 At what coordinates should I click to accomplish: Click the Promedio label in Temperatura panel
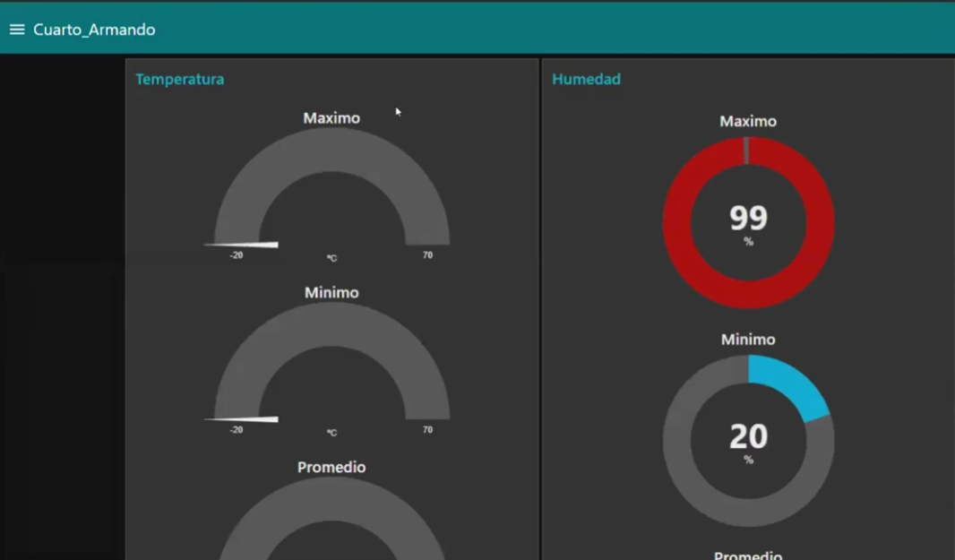coord(331,467)
